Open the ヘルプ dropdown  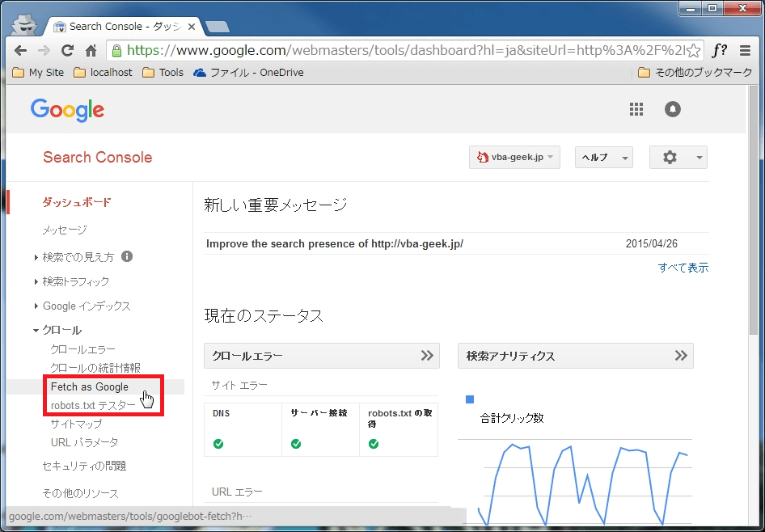coord(603,157)
